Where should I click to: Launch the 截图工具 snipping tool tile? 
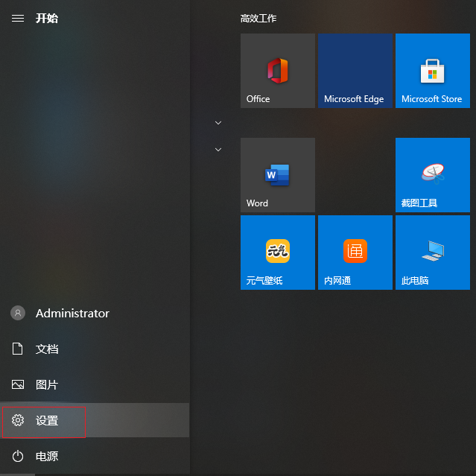pyautogui.click(x=432, y=175)
